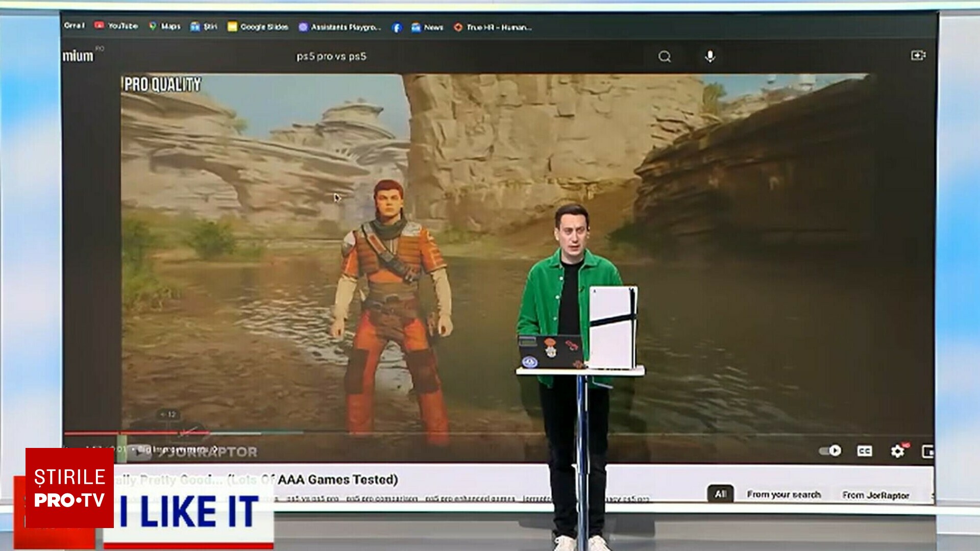Open the Assistants Playground bookmark
Viewport: 980px width, 551px height.
tap(340, 27)
